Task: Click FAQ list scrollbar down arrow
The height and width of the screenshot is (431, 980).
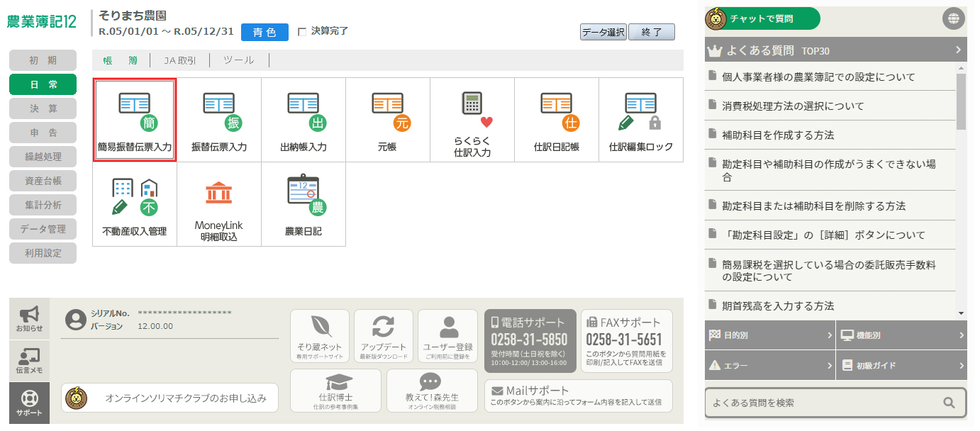Action: click(x=962, y=313)
